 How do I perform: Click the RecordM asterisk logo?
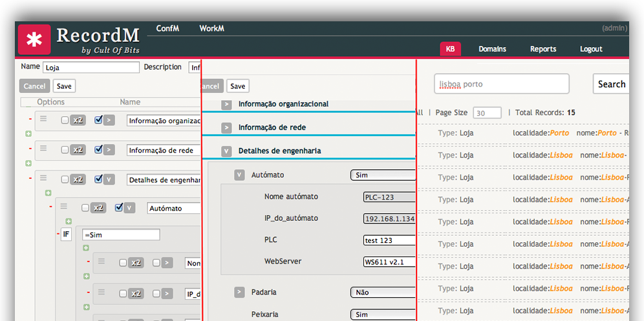34,40
